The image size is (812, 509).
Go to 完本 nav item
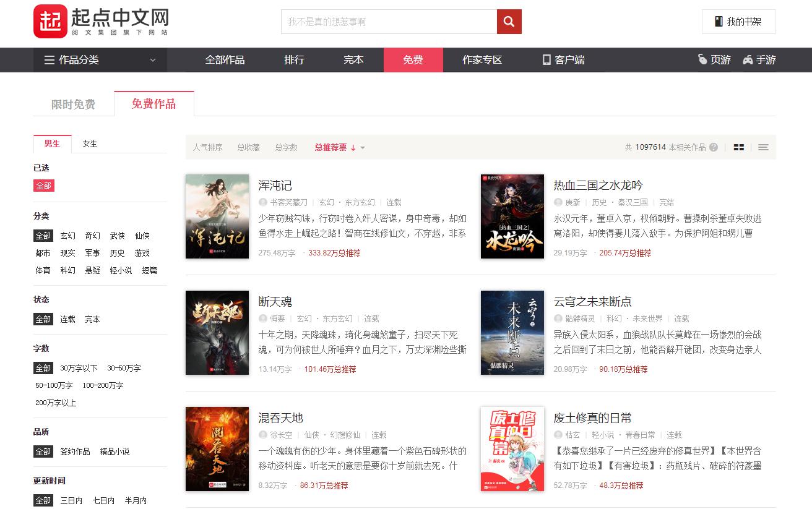pos(353,60)
